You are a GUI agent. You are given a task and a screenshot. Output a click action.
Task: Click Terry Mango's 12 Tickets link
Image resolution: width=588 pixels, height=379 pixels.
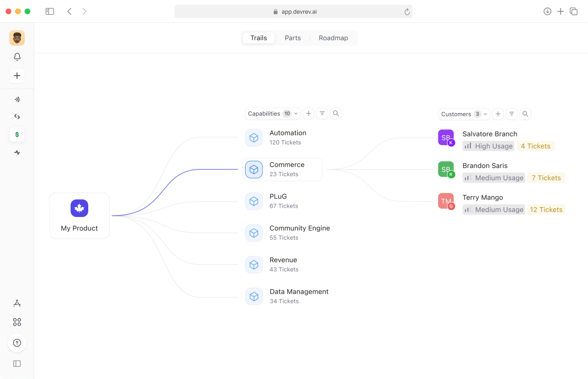pos(546,209)
